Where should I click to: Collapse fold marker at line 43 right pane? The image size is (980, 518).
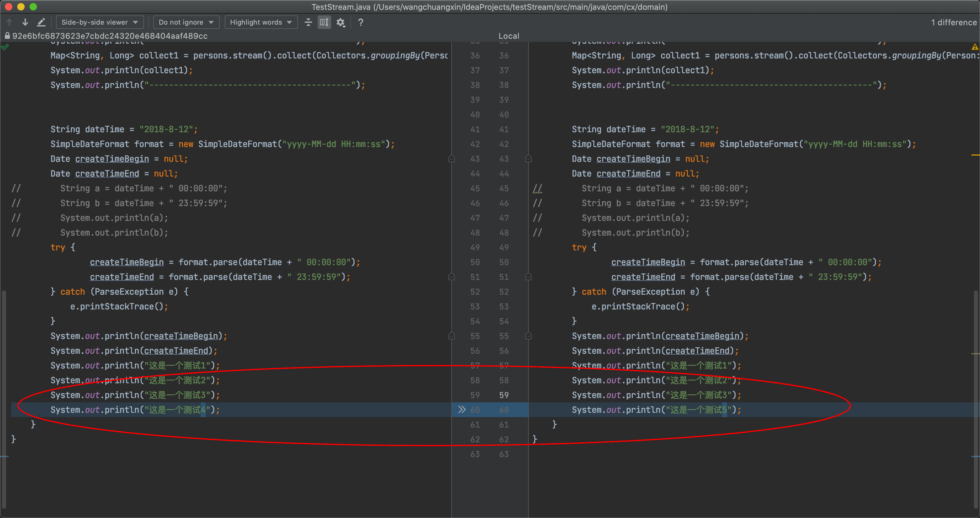528,159
